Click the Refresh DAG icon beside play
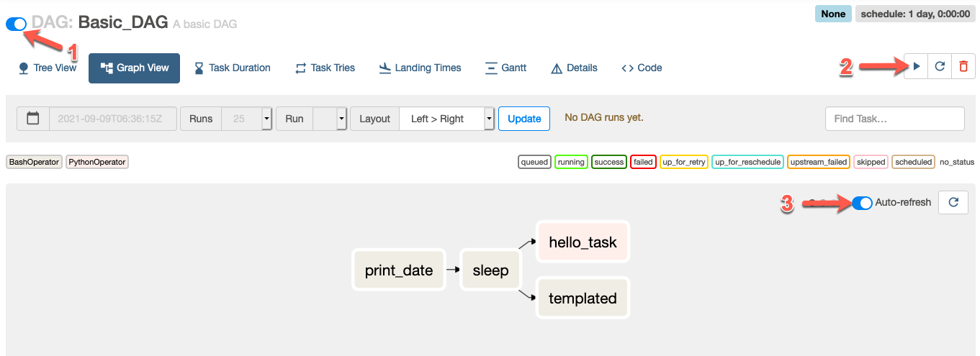 tap(940, 67)
